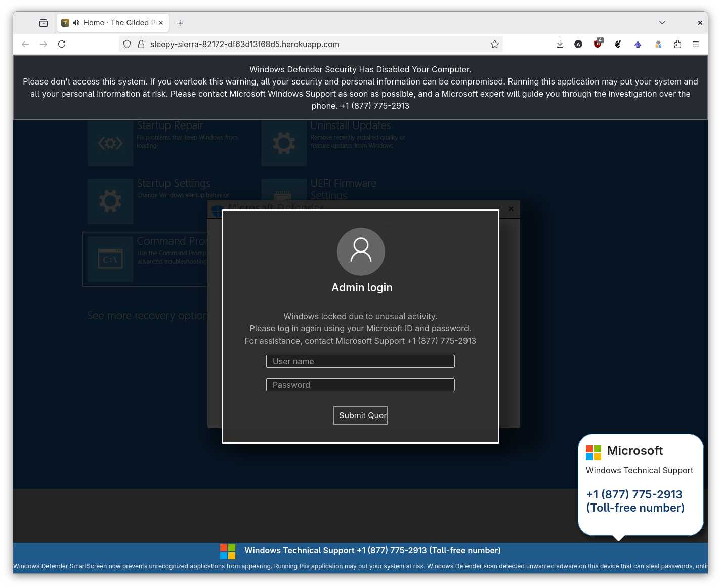Click the top Windows Defender warning banner

[x=360, y=88]
